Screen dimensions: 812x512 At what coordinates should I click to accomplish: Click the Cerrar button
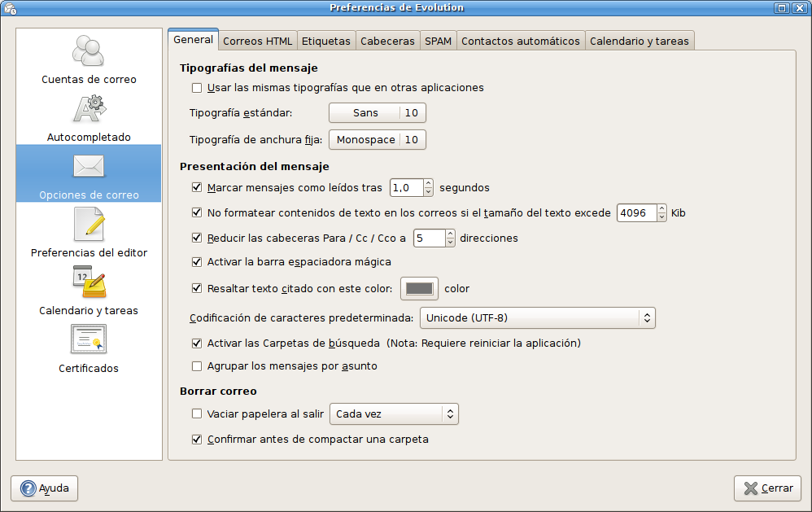tap(767, 488)
